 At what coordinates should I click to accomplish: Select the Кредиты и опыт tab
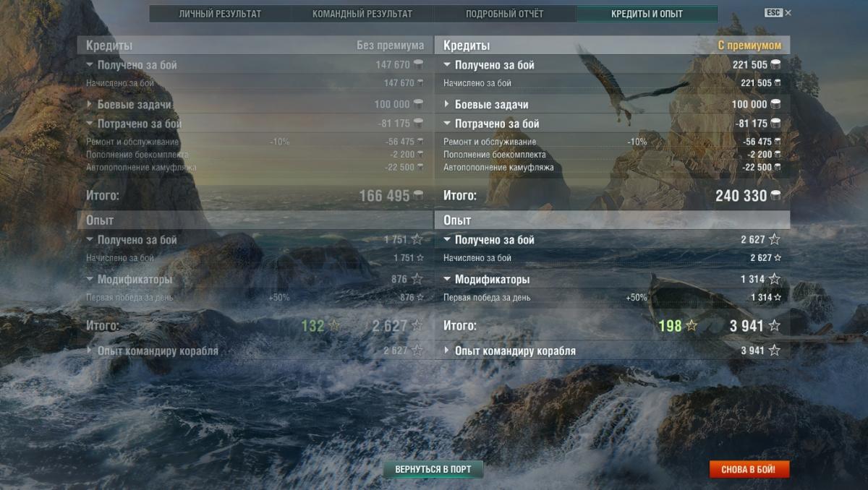coord(647,14)
